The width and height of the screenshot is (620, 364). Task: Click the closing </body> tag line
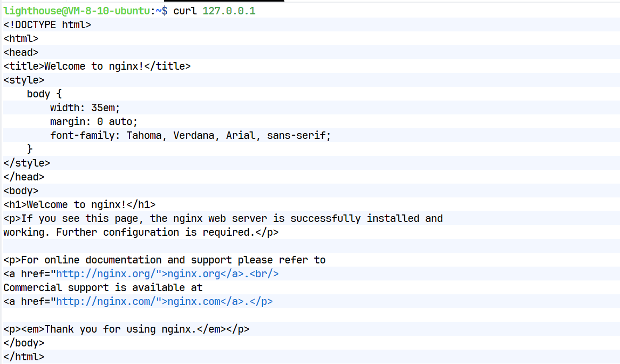point(24,343)
